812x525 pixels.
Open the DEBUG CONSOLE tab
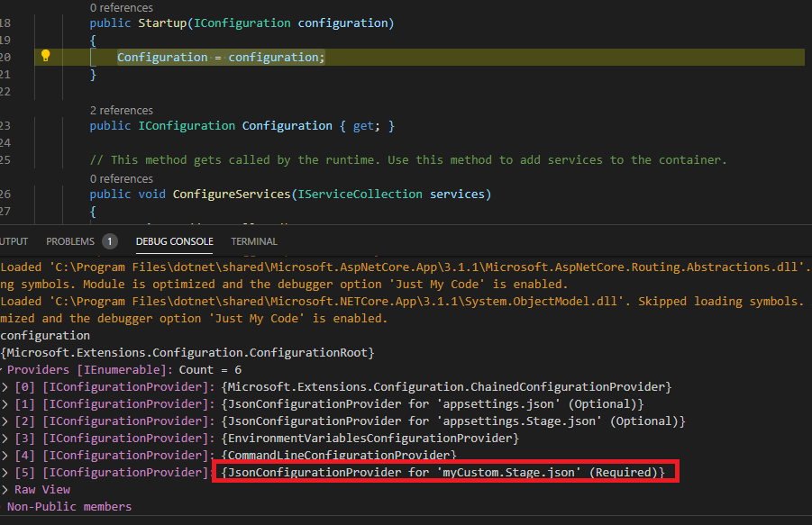tap(174, 240)
